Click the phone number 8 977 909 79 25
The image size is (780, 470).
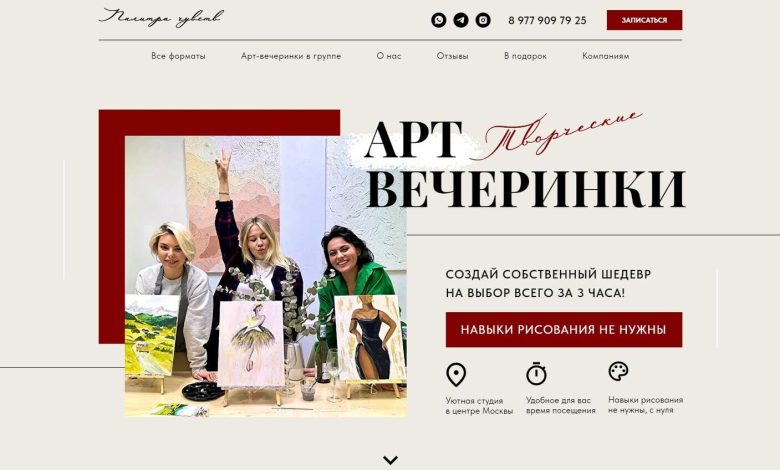547,20
